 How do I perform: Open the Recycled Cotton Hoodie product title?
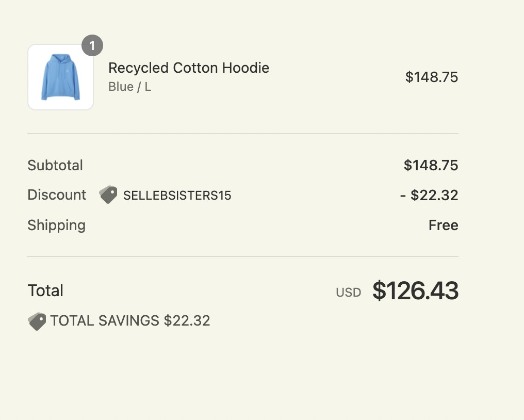189,68
